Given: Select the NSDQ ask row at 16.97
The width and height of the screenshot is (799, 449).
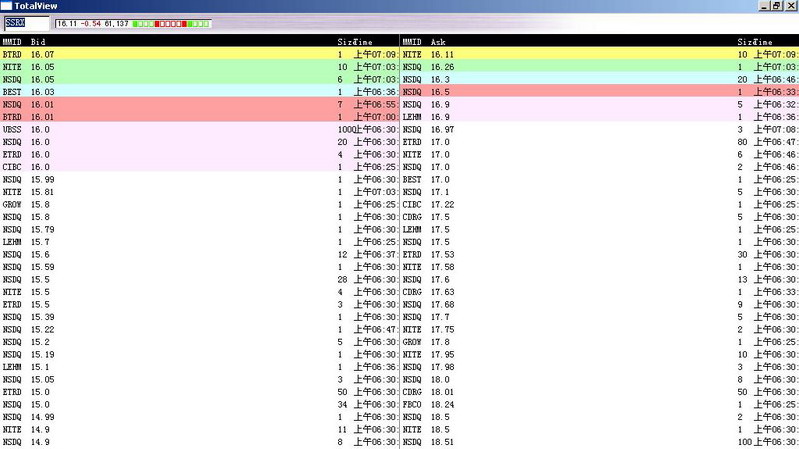Looking at the screenshot, I should pyautogui.click(x=600, y=129).
